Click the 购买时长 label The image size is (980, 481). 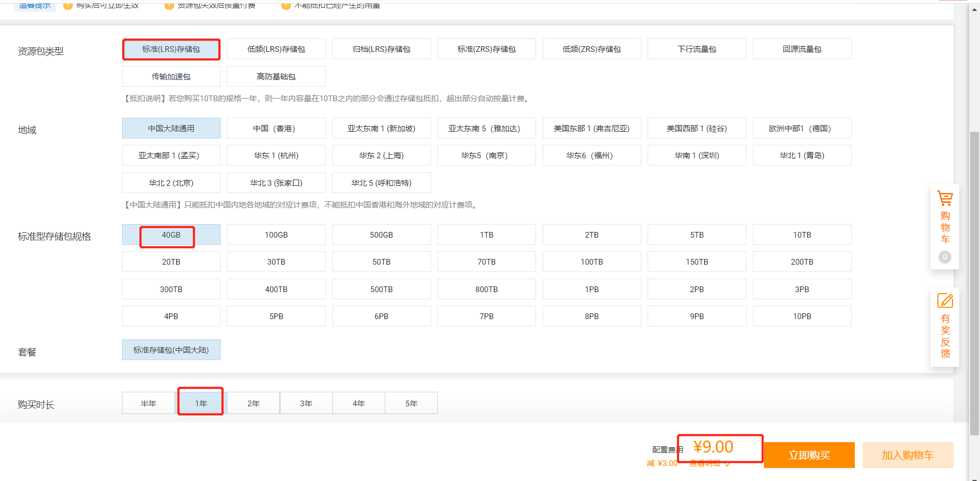[36, 405]
